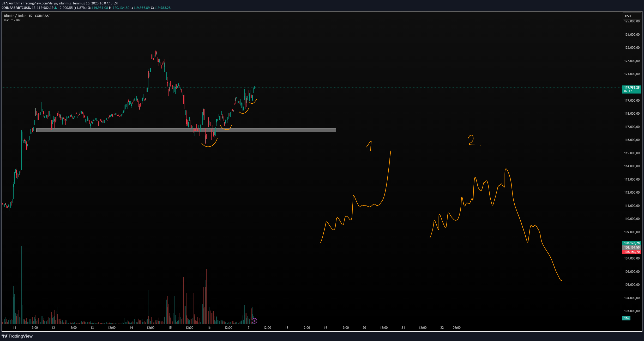Click the open value O:119.981,08
Viewport: 644px width, 341px height.
pyautogui.click(x=98, y=8)
